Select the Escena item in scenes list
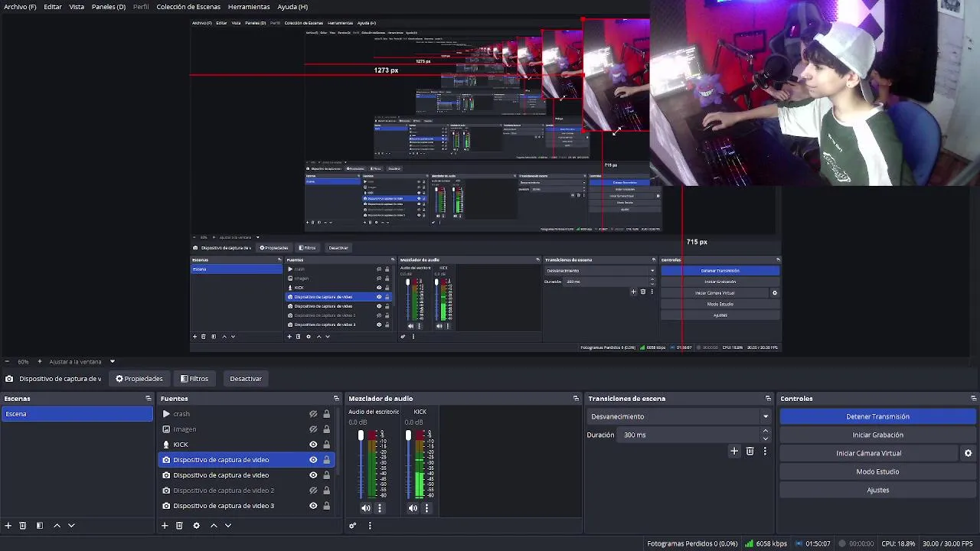 [77, 414]
